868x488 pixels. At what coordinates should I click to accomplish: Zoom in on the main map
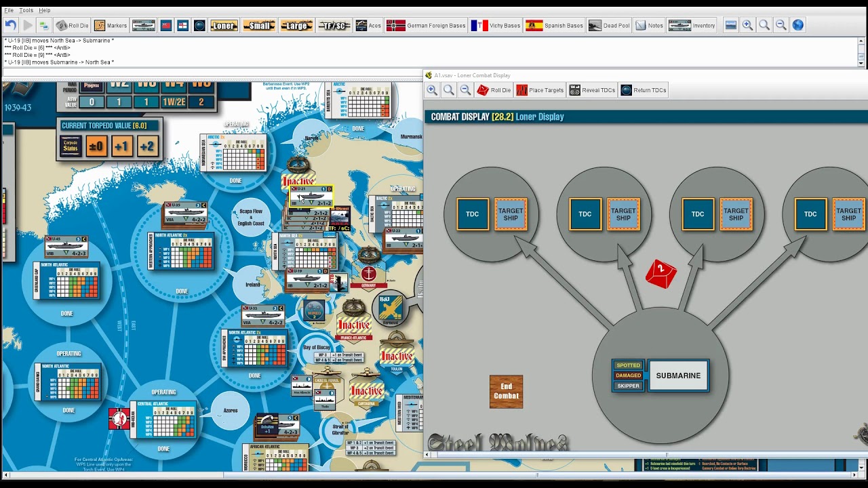(x=747, y=26)
